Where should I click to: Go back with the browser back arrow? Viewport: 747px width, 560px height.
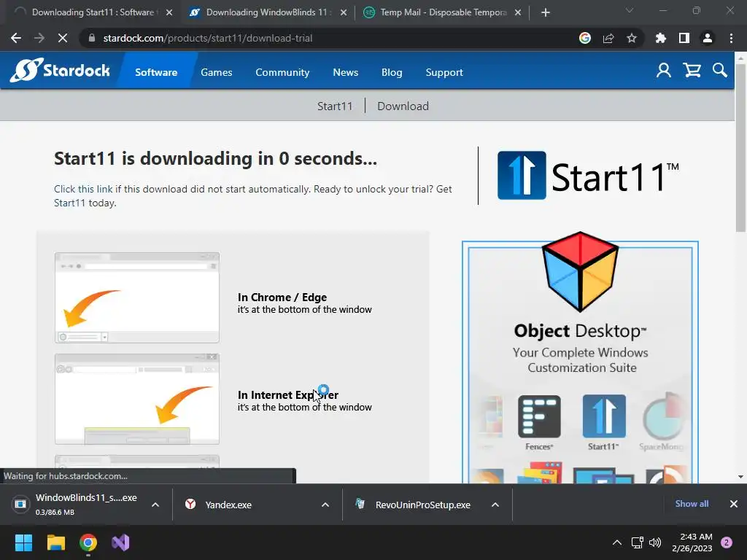tap(16, 38)
